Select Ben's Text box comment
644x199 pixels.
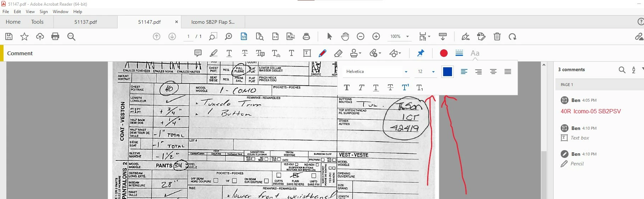click(x=599, y=133)
